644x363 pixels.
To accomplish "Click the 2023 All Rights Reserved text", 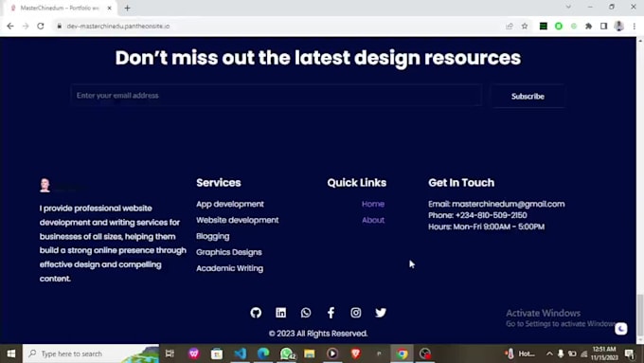I will pos(318,334).
